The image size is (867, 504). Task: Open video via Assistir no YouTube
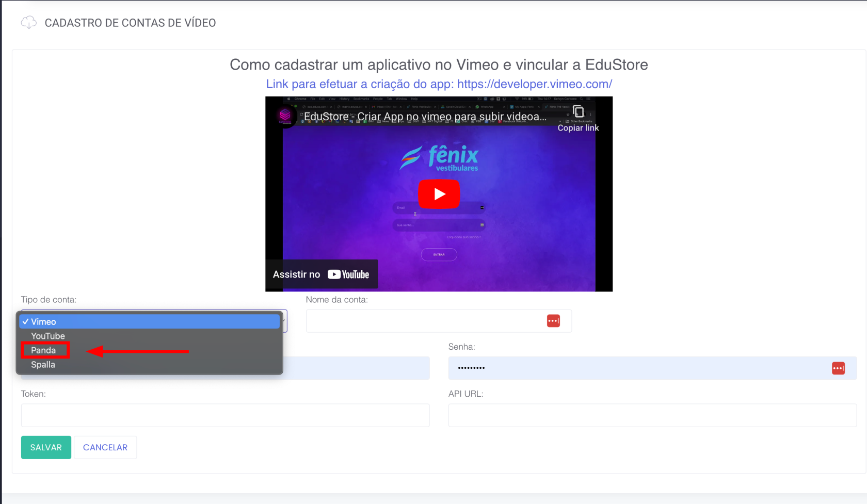tap(322, 274)
